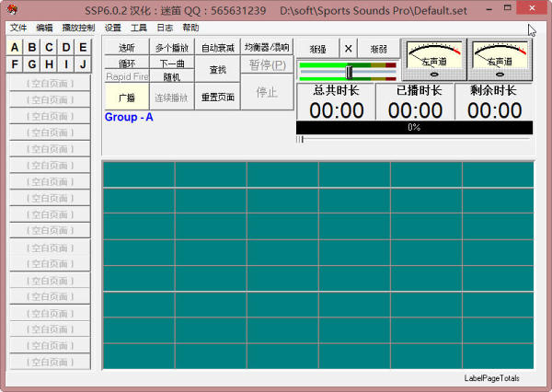Switch to group A tab
Screen dimensions: 552x392
(x=15, y=48)
